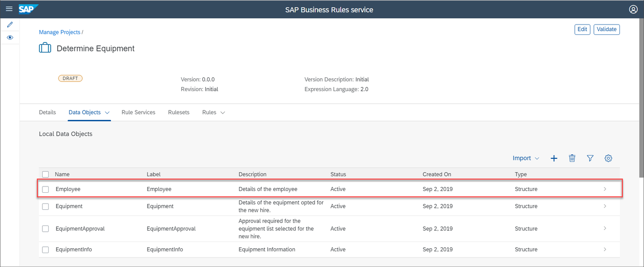Check the EquipmentApproval row checkbox
Viewport: 644px width, 267px height.
tap(46, 229)
